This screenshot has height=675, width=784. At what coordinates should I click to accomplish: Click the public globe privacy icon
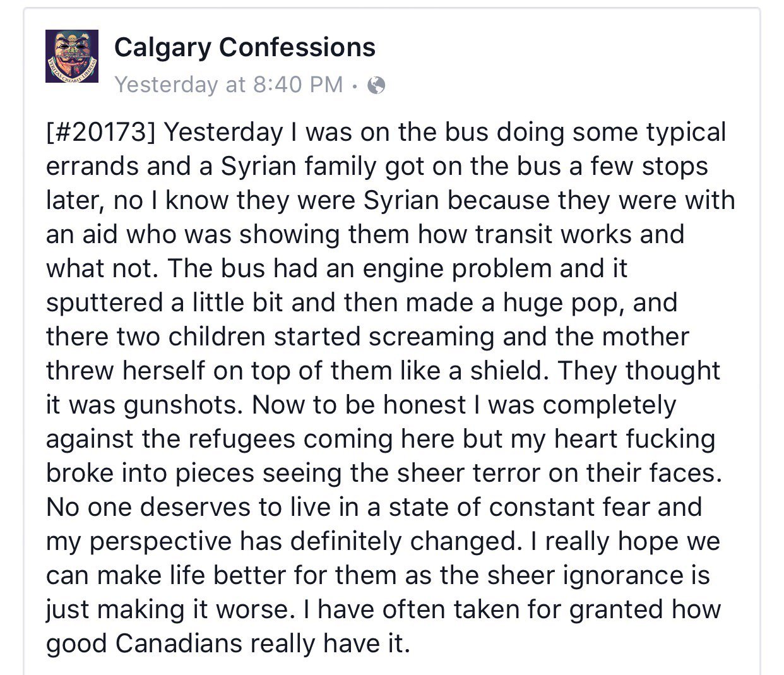376,85
